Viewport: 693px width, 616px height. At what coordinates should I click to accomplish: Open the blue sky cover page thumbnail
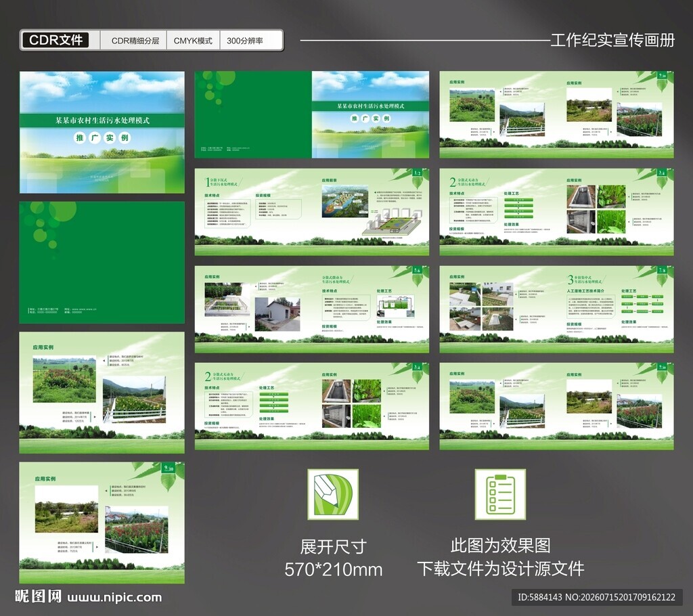[102, 132]
